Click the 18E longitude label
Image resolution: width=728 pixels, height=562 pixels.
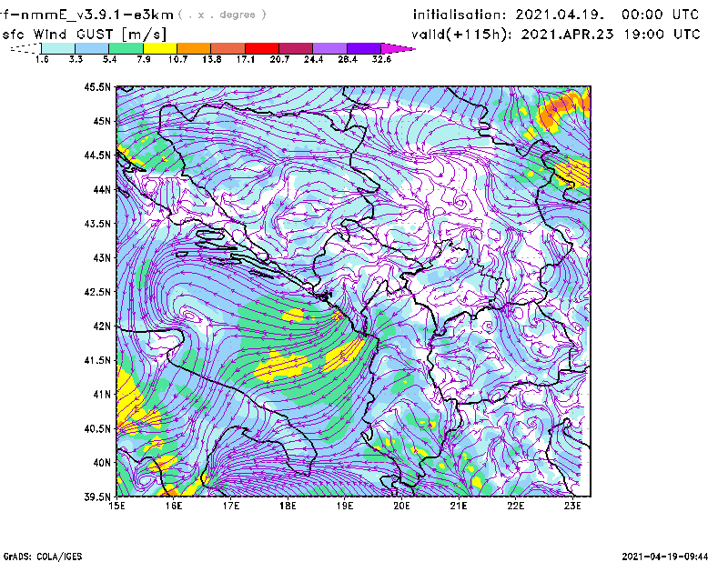pyautogui.click(x=288, y=506)
